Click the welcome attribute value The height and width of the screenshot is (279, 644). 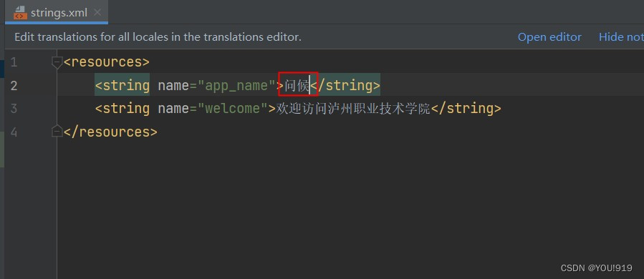233,109
